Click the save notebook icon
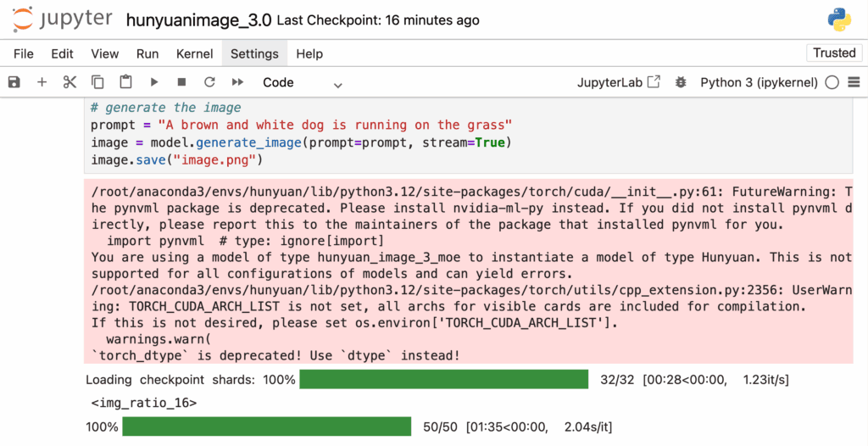The height and width of the screenshot is (446, 868). point(14,82)
